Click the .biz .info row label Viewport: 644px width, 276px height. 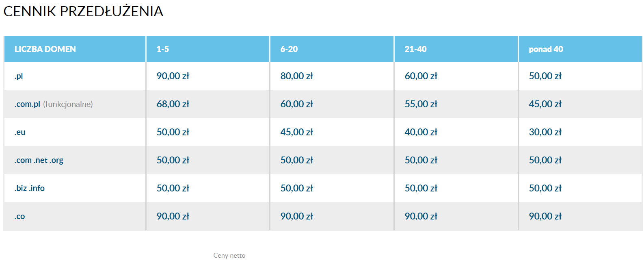pyautogui.click(x=30, y=188)
